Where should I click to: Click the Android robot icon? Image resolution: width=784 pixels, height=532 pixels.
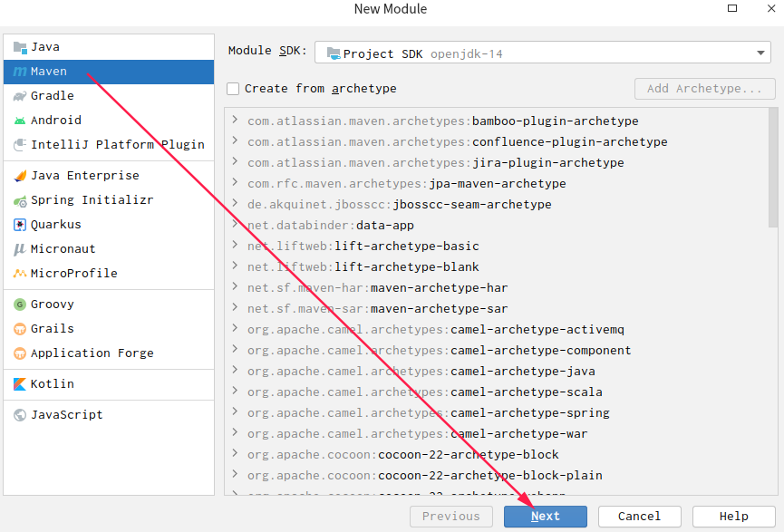tap(20, 121)
